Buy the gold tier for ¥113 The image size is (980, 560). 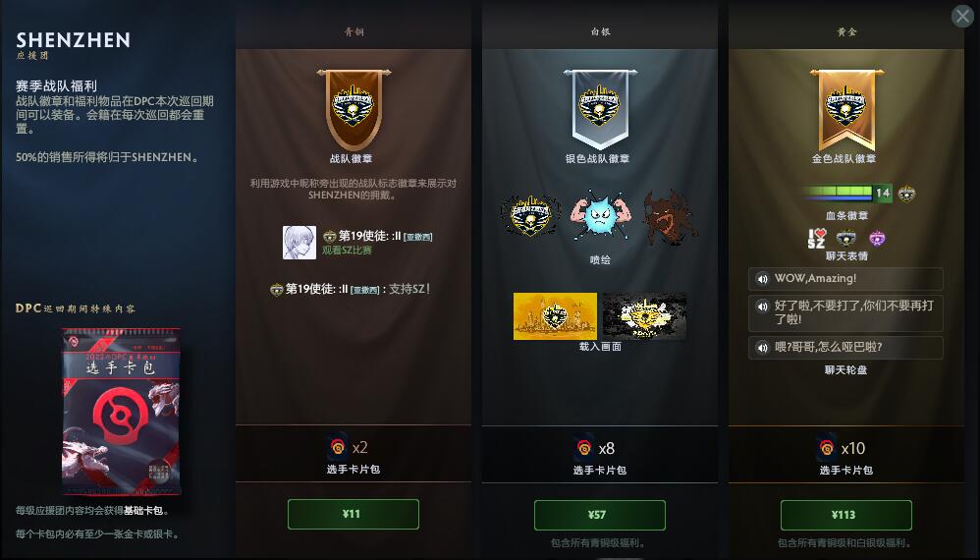pos(845,515)
